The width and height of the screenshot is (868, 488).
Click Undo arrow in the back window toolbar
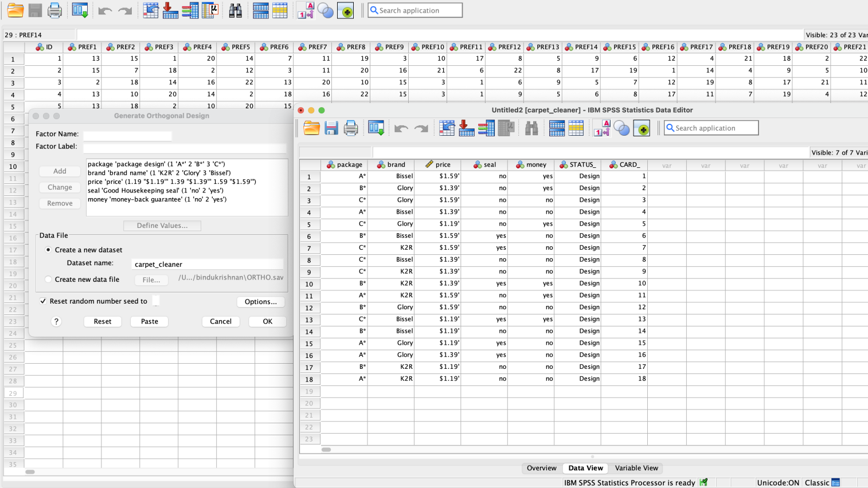[105, 11]
